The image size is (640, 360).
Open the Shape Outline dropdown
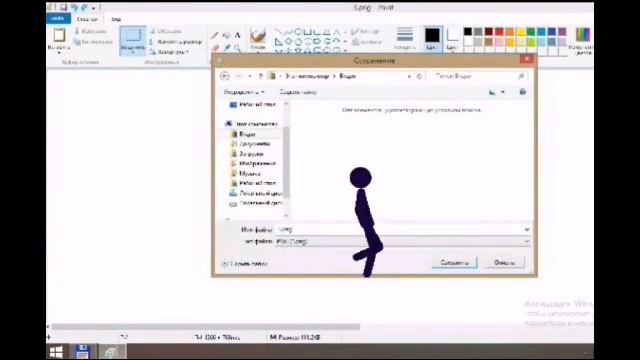pyautogui.click(x=366, y=31)
